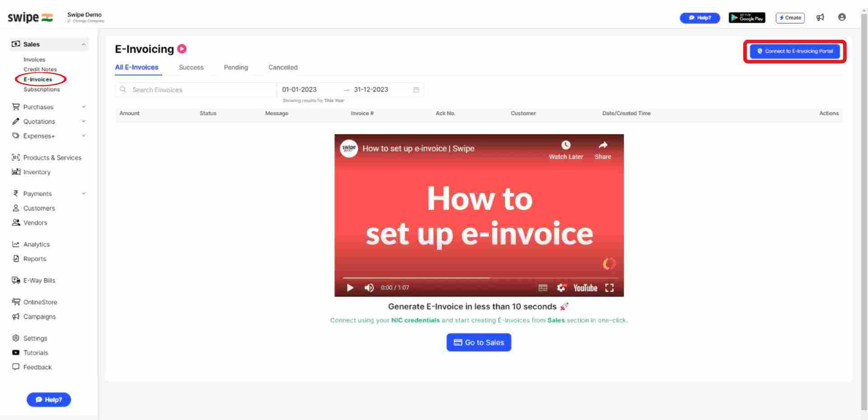The width and height of the screenshot is (868, 420).
Task: Open E-Invoices under Sales
Action: (x=38, y=79)
